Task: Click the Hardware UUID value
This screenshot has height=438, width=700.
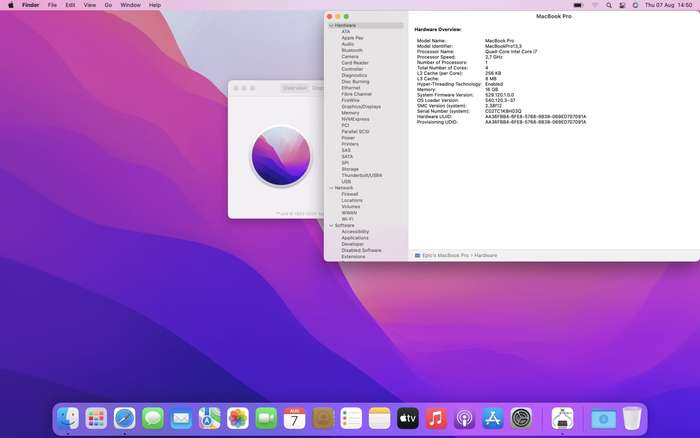Action: point(536,117)
